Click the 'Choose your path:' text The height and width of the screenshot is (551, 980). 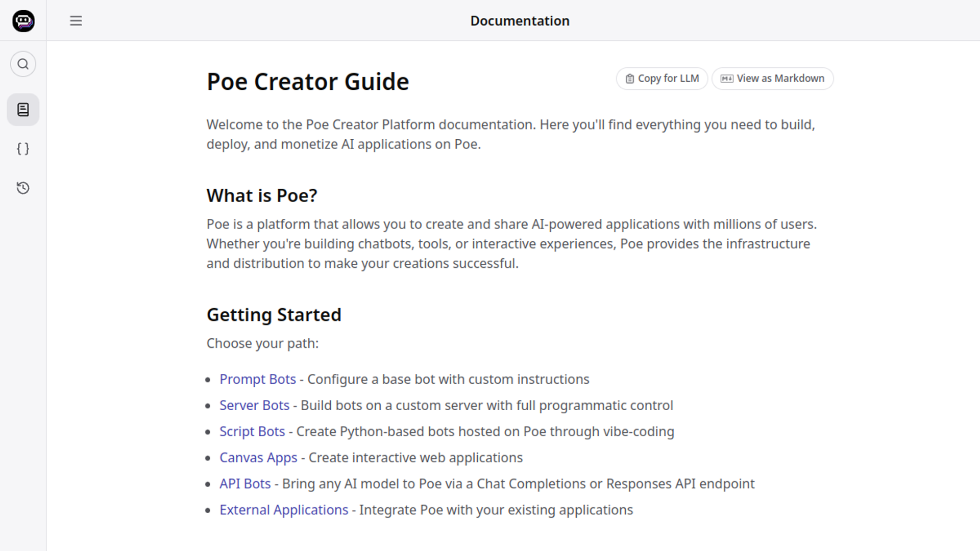[262, 343]
